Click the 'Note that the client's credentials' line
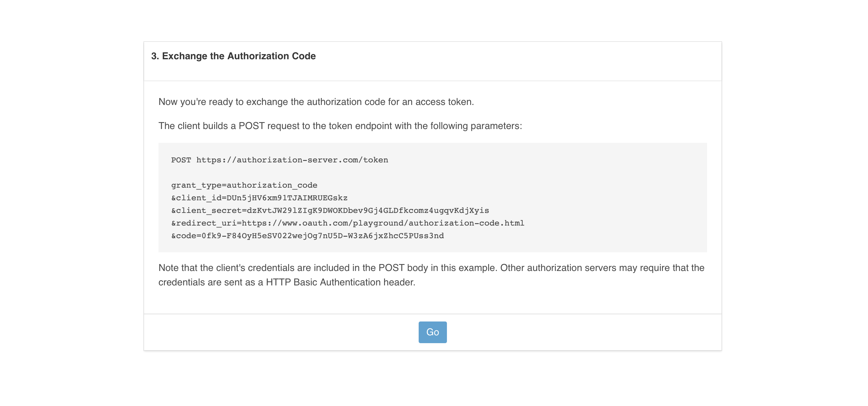Screen dimensions: 868x406 [431, 268]
